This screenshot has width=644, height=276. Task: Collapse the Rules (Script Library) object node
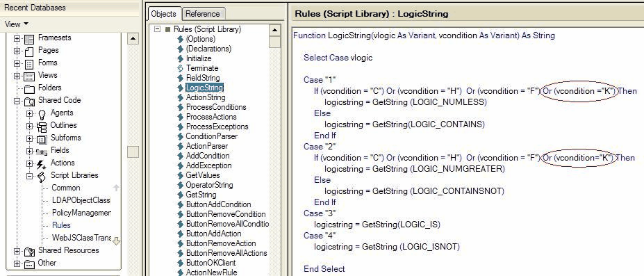point(156,30)
